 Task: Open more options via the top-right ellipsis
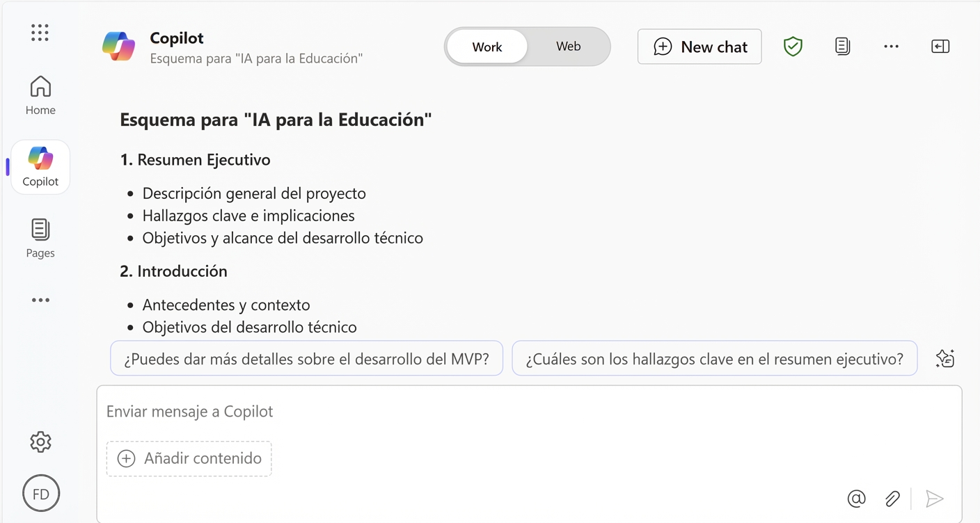pos(892,46)
